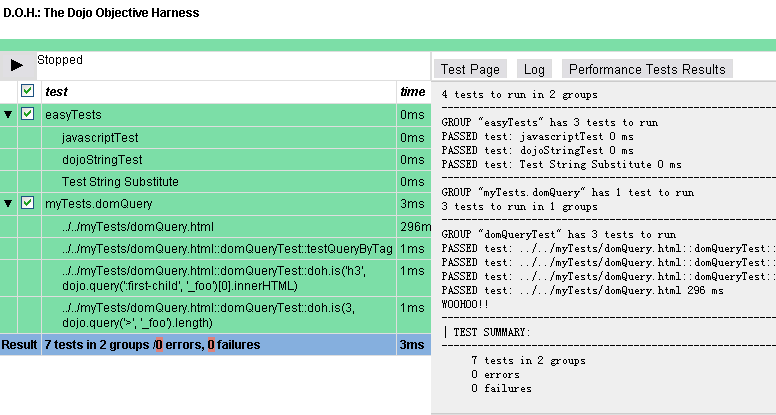This screenshot has height=415, width=776.
Task: Click the myTests.domQuery group name
Action: pos(98,204)
